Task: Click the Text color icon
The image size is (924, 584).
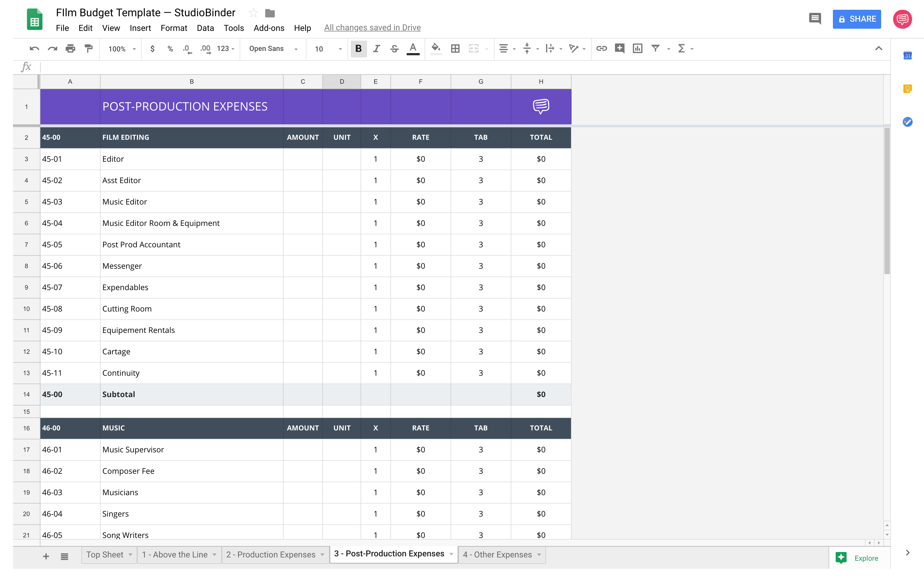Action: click(x=413, y=48)
